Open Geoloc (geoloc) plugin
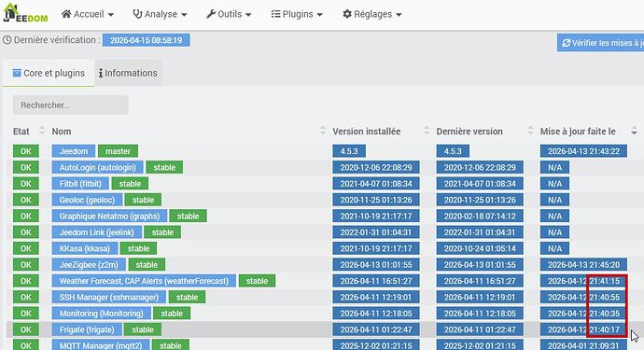 pos(87,200)
